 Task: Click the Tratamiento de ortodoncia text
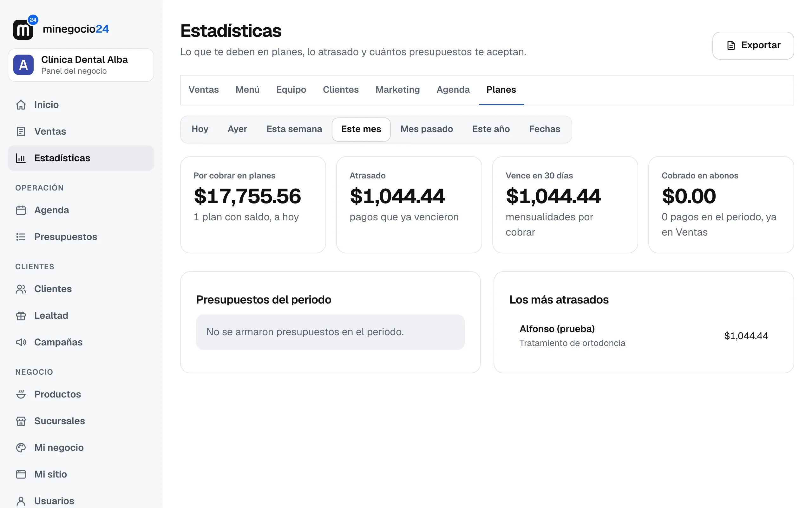pos(572,343)
